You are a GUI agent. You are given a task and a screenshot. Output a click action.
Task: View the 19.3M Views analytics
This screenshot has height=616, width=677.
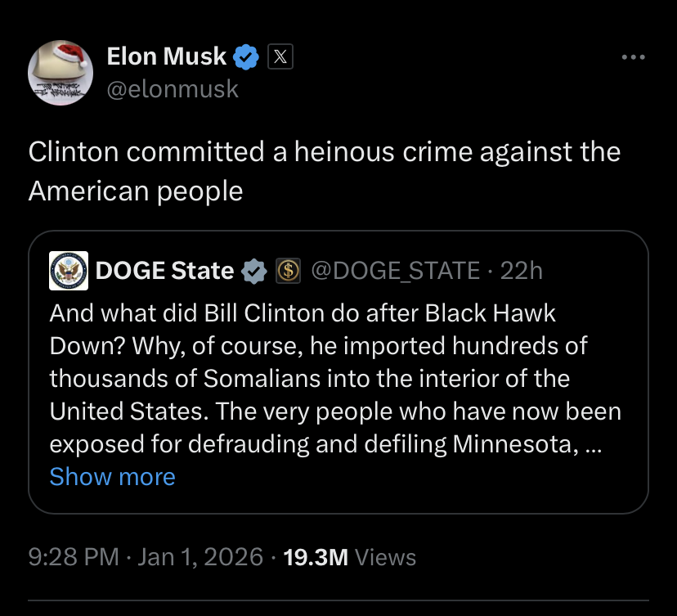coord(349,557)
